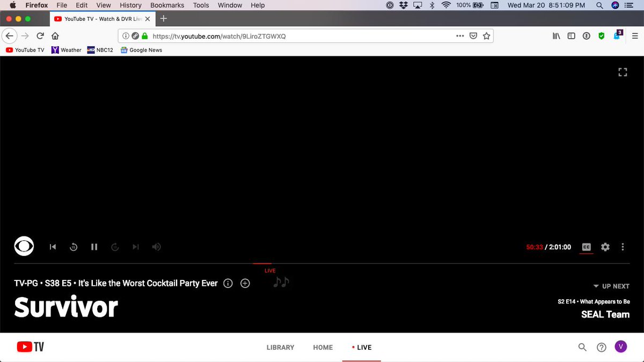Open SEAL Team up next

[605, 314]
